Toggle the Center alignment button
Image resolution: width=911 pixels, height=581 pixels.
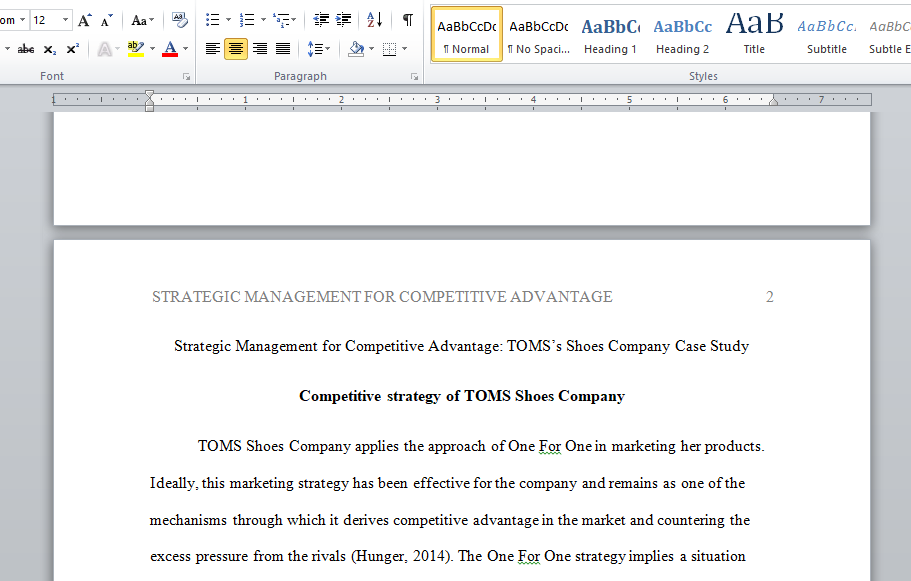point(236,49)
